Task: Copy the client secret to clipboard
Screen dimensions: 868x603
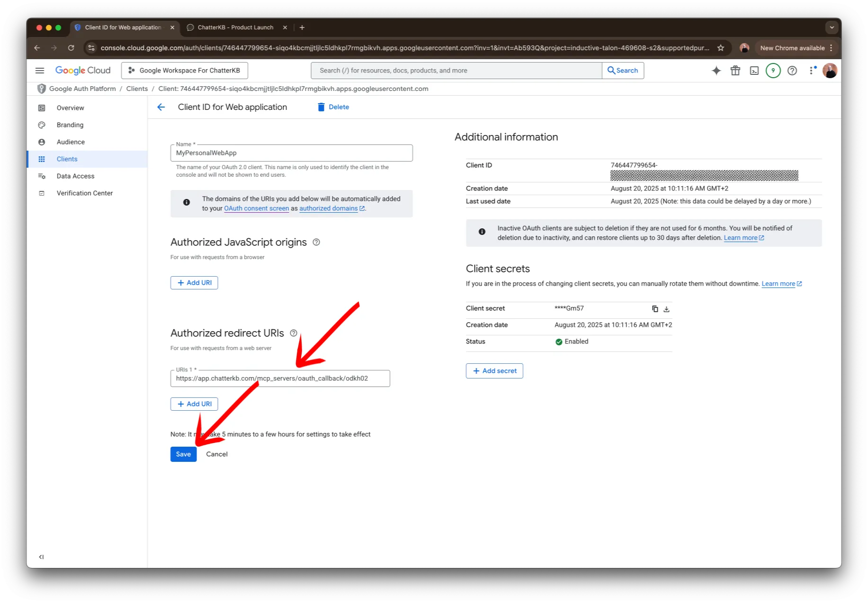Action: tap(655, 309)
